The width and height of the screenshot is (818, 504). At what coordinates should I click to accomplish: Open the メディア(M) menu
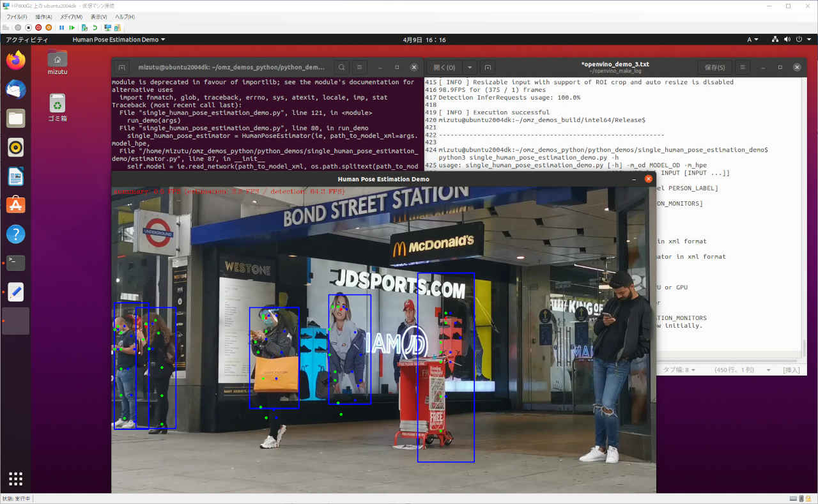[71, 17]
